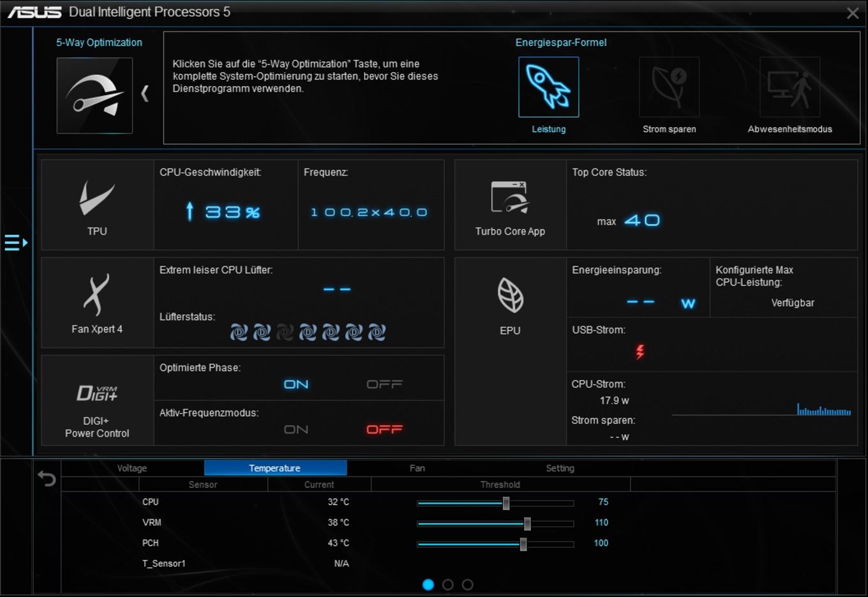Select the Strom sparen leaf mode
The image size is (868, 597).
[669, 87]
